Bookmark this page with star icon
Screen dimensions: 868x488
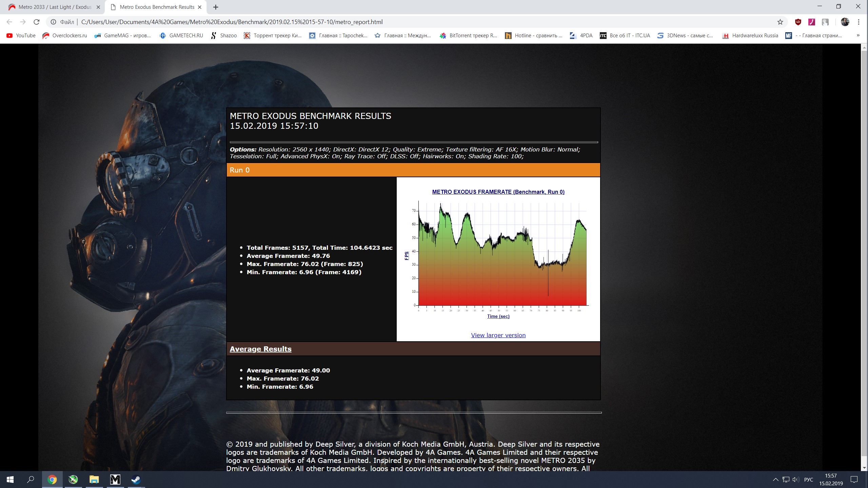(780, 22)
